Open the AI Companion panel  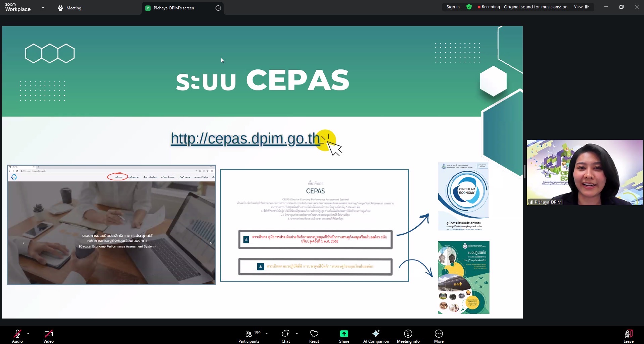(x=376, y=336)
